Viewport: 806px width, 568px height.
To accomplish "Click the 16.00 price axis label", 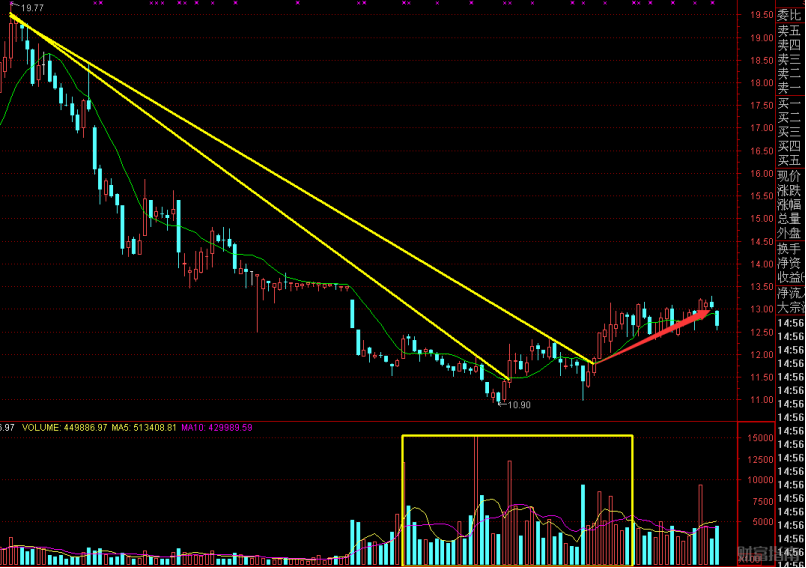I will coord(762,174).
